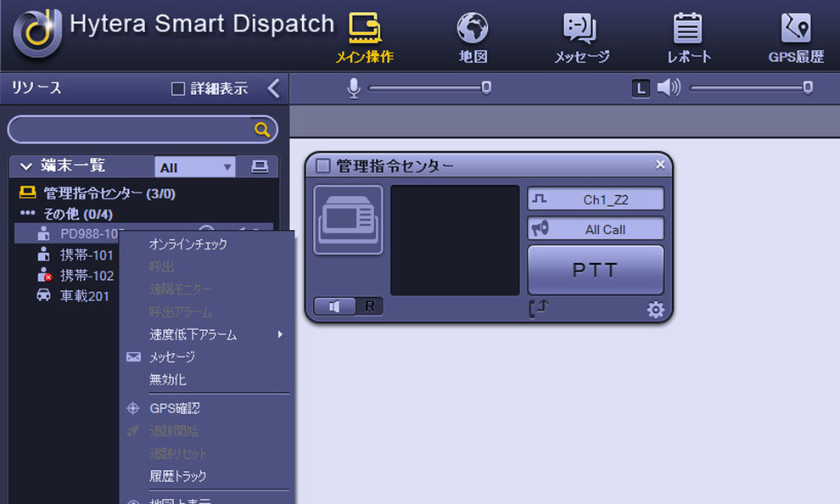The width and height of the screenshot is (840, 504).
Task: Choose オンラインチェック from context menu
Action: click(x=188, y=244)
